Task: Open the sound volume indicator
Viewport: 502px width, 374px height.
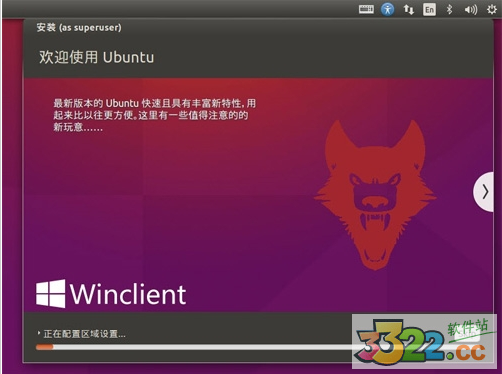Action: tap(471, 10)
